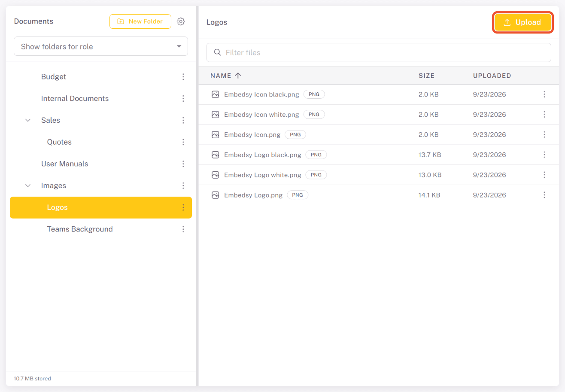Image resolution: width=565 pixels, height=392 pixels.
Task: Open the Teams Background folder's three-dot menu
Action: tap(183, 229)
